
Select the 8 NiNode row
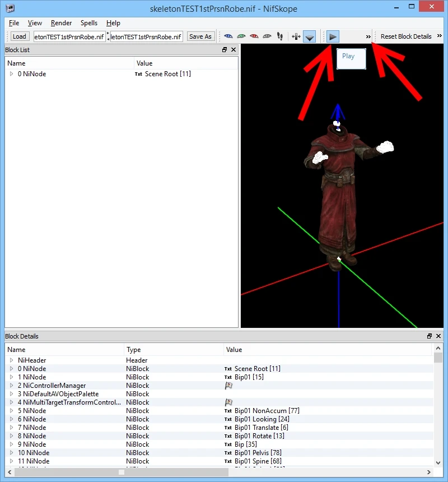[220, 436]
